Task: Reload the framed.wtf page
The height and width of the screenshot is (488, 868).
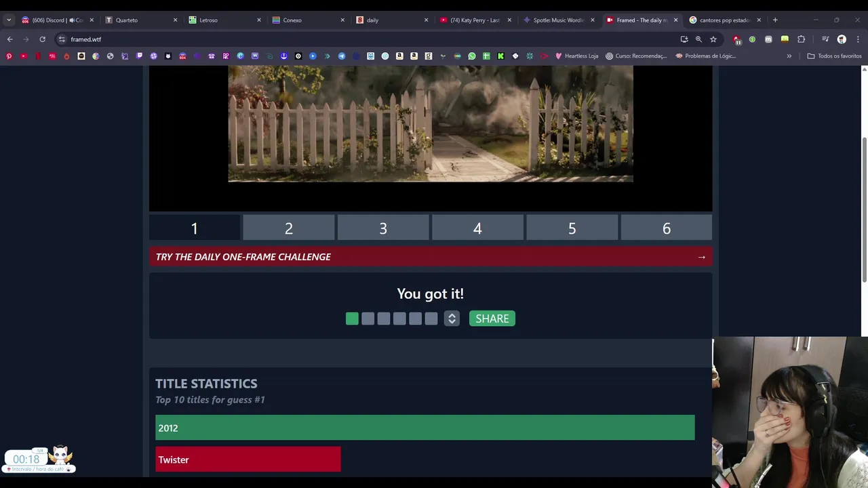Action: pos(42,39)
